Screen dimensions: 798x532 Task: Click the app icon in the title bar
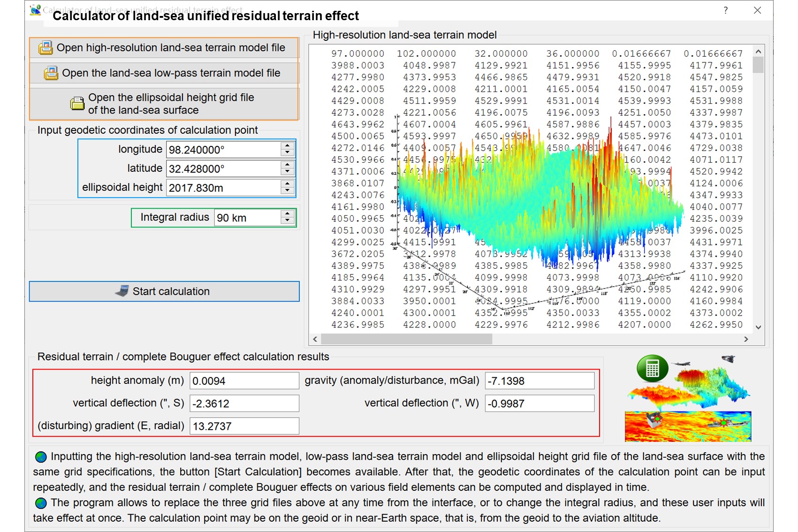35,10
